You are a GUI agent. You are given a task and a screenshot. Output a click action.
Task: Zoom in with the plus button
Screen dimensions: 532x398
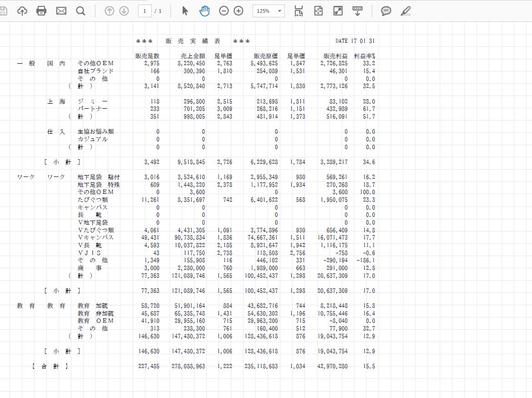tap(239, 11)
